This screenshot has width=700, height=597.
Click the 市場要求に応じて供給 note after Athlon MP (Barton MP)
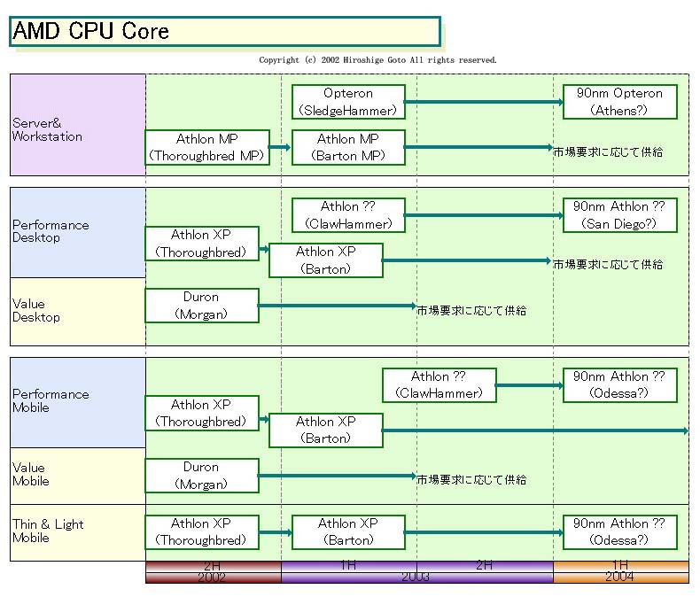click(608, 152)
